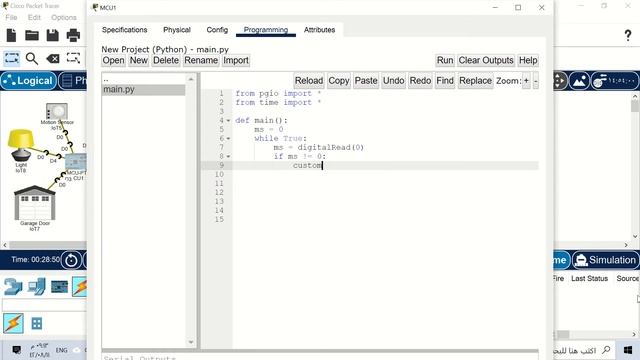Click the ENG language indicator in taskbar
This screenshot has height=360, width=640.
[x=62, y=350]
